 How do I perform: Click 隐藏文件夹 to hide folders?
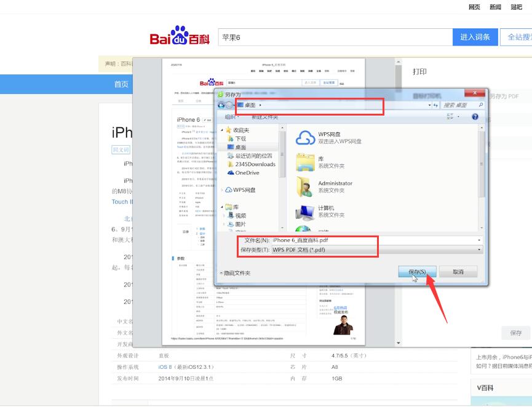(x=235, y=273)
